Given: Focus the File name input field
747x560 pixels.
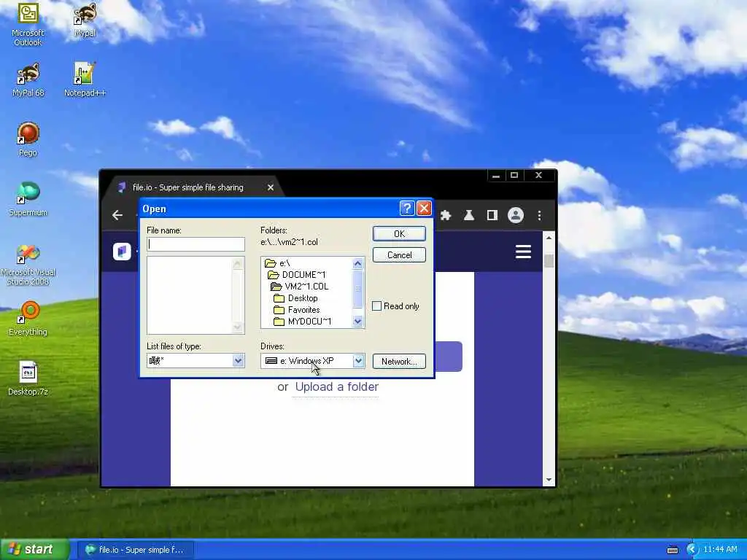Looking at the screenshot, I should coord(196,244).
